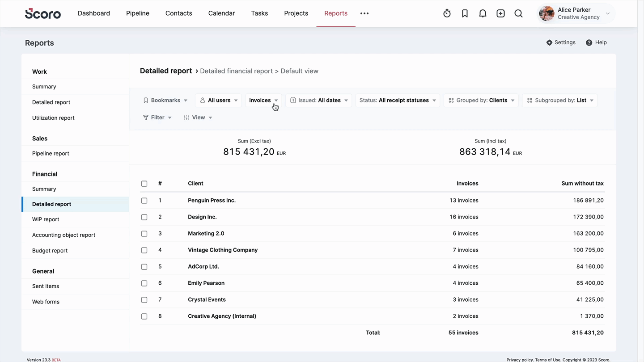Open the Penguin Press Inc. client
Viewport: 644px width, 362px height.
tap(212, 201)
